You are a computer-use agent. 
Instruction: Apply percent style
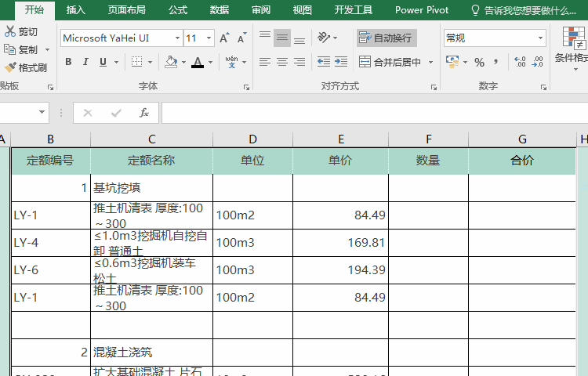tap(479, 62)
